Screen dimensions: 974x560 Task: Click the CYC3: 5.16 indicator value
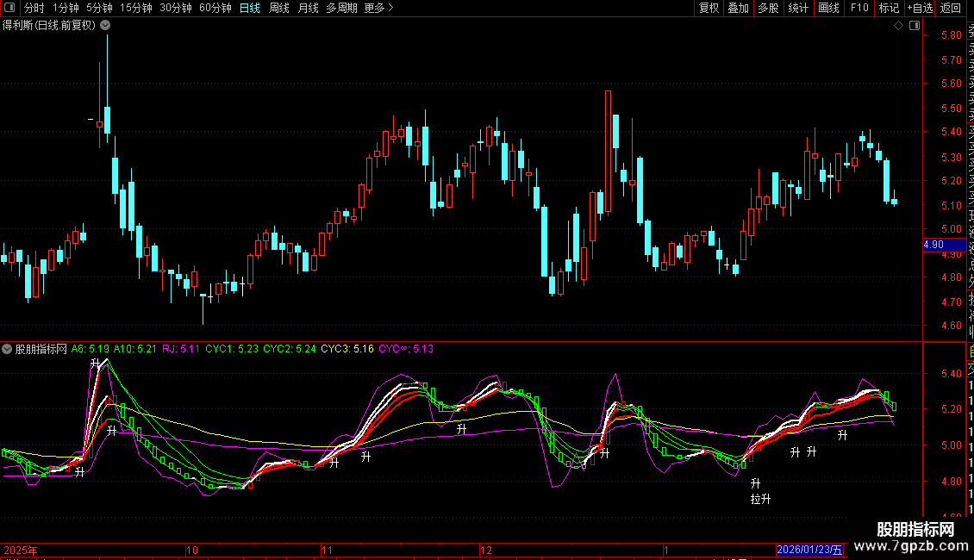tap(347, 349)
